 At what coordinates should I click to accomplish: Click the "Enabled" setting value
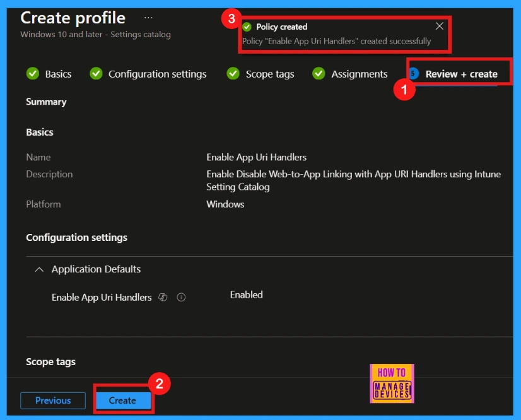pos(246,295)
